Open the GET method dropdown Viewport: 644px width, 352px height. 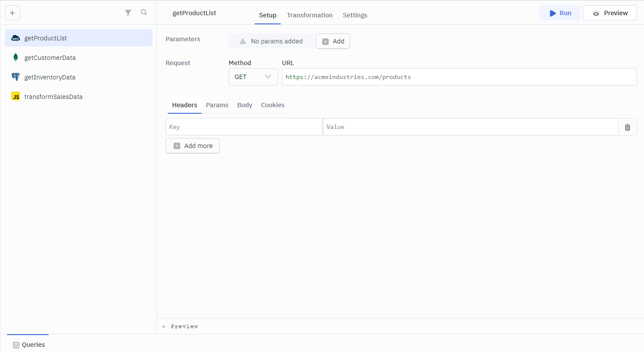coord(253,77)
